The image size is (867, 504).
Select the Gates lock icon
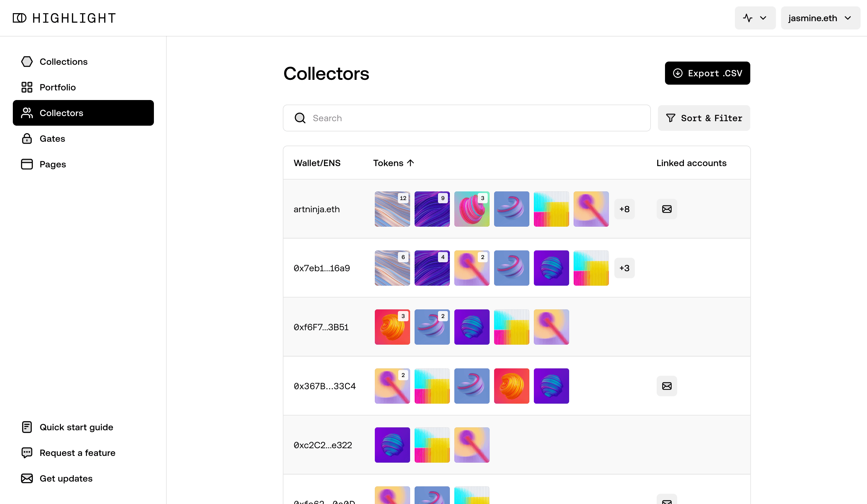tap(27, 139)
